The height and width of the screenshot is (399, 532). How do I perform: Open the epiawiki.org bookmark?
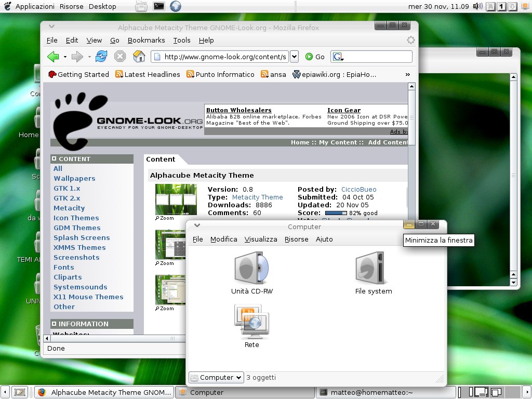click(334, 74)
